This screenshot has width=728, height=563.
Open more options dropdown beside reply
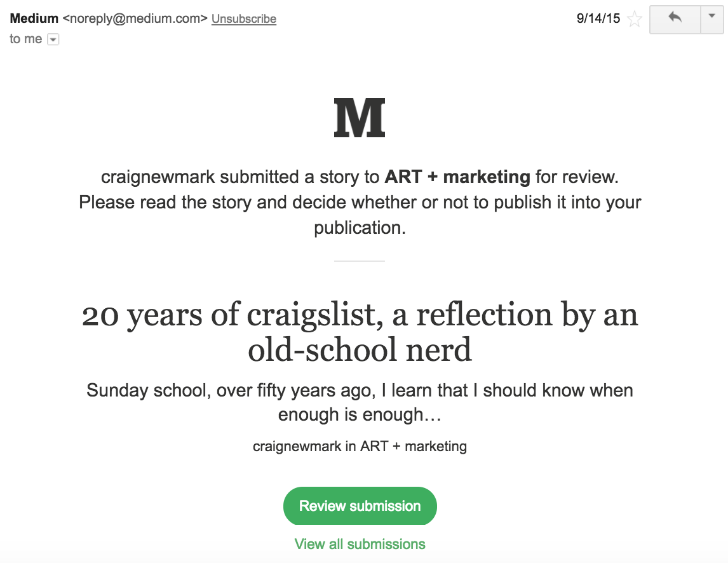(x=711, y=19)
